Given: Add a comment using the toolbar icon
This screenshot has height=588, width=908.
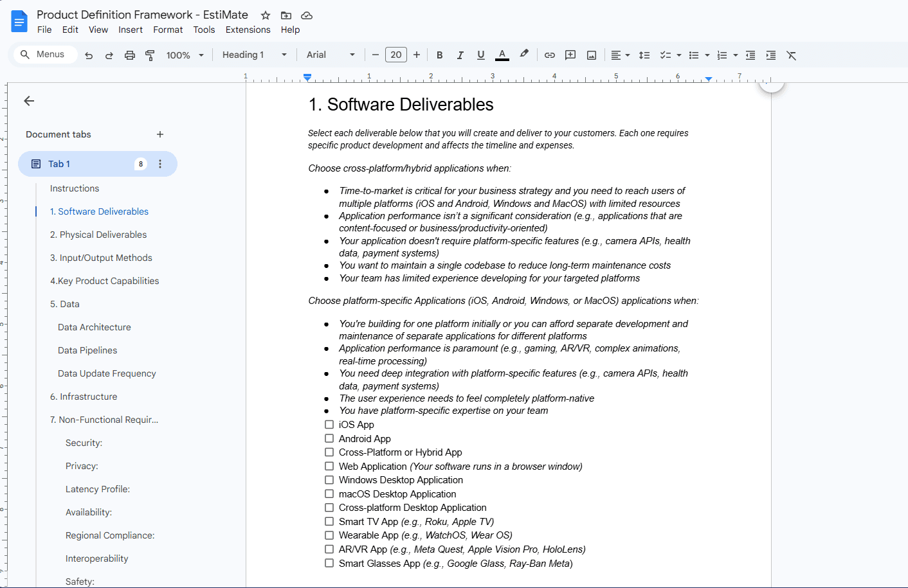Looking at the screenshot, I should pyautogui.click(x=570, y=55).
